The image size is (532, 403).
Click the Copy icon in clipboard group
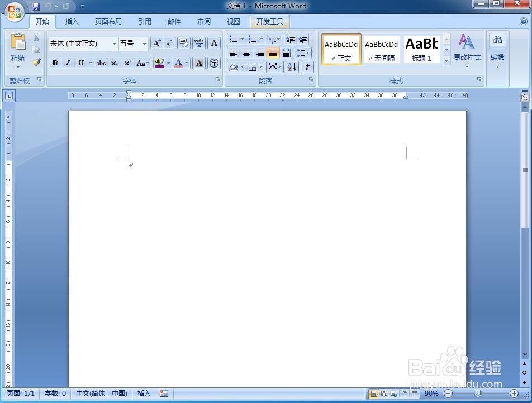(x=36, y=50)
